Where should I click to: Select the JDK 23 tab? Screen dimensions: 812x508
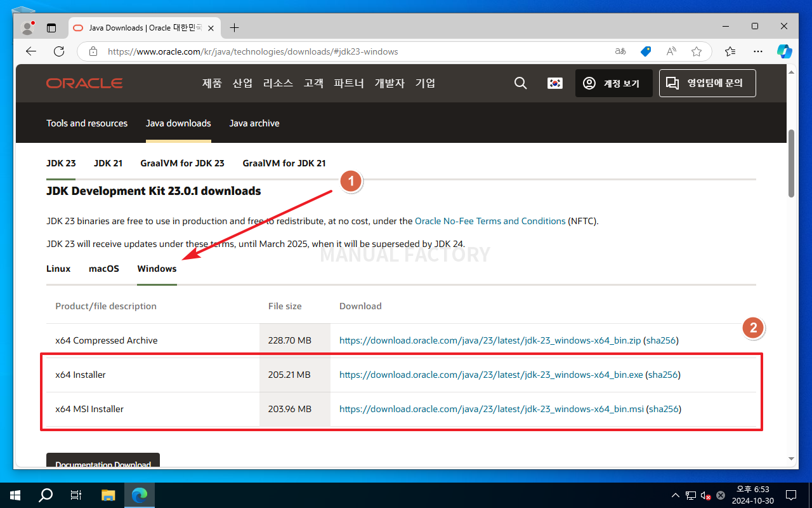click(x=61, y=163)
